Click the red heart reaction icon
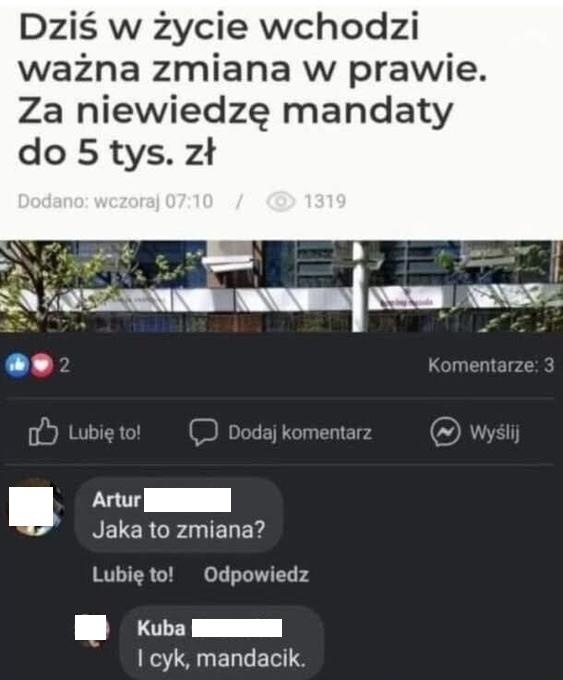563x680 pixels. click(42, 366)
